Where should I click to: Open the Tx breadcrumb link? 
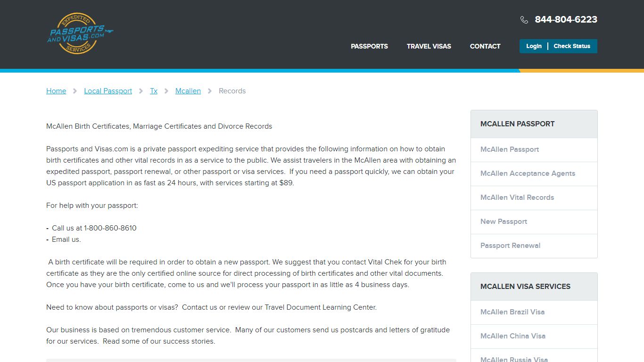point(154,91)
